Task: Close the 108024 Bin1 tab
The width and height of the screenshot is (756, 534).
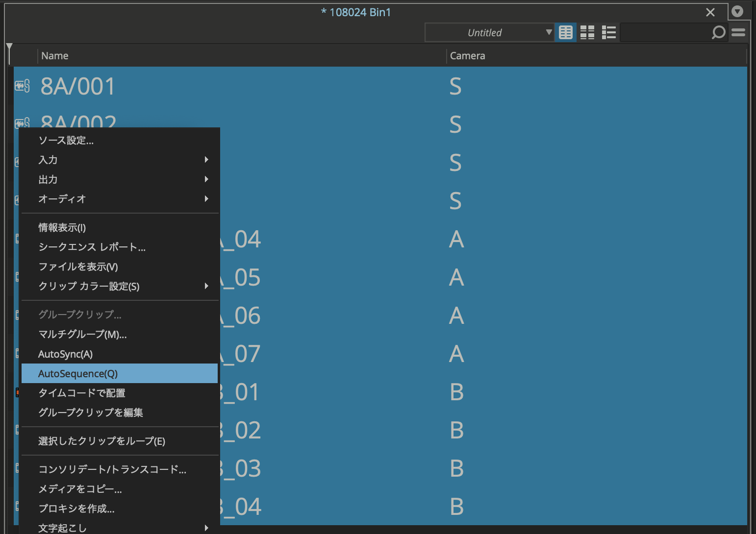Action: [710, 12]
